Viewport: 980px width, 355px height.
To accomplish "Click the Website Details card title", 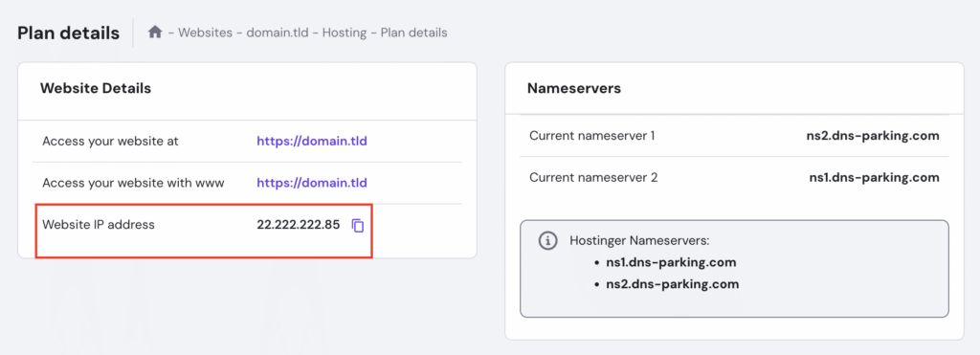I will (x=96, y=88).
